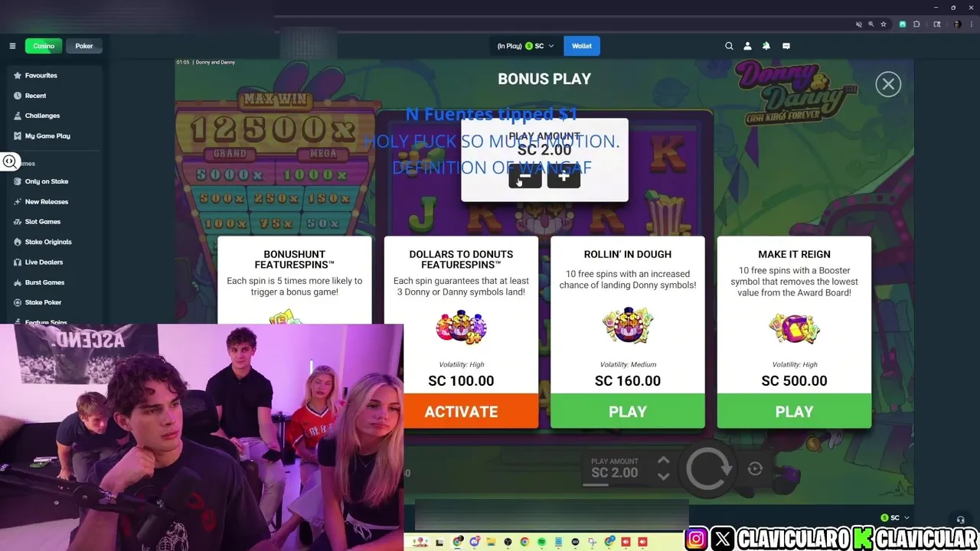Open Favourites in the sidebar

click(x=54, y=76)
